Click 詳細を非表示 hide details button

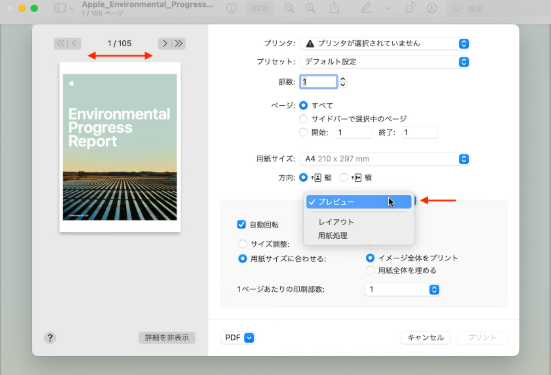click(x=167, y=338)
